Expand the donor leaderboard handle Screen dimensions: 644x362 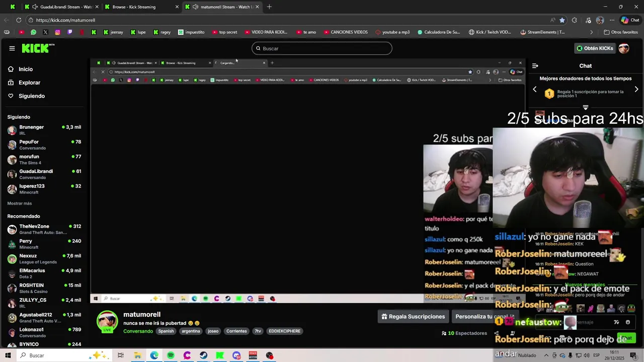[x=585, y=107]
